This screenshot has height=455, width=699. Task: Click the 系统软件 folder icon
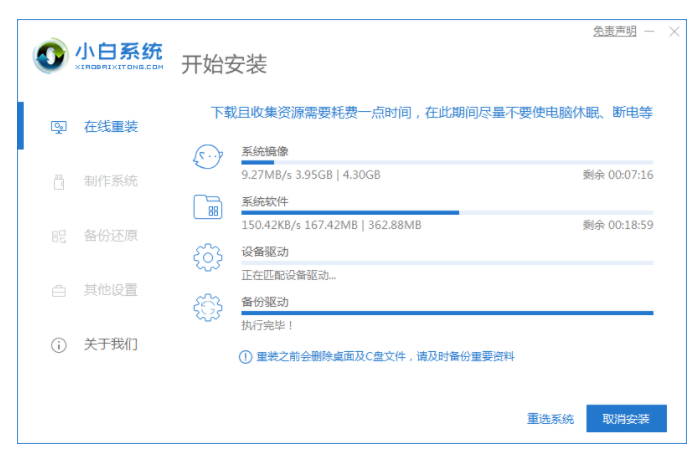207,207
